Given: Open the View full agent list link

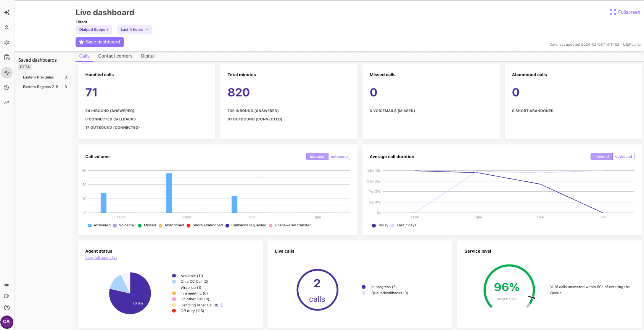Looking at the screenshot, I should pos(101,258).
